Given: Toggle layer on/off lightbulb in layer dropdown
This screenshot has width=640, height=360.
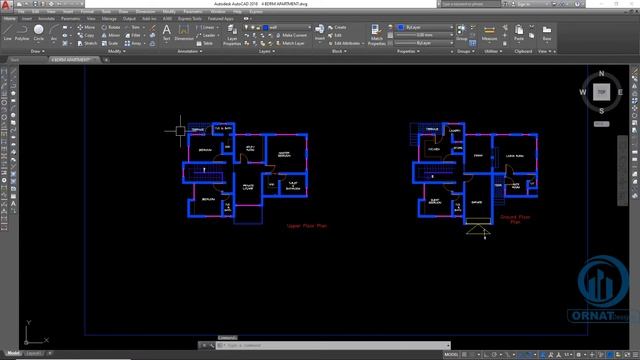Looking at the screenshot, I should click(246, 27).
